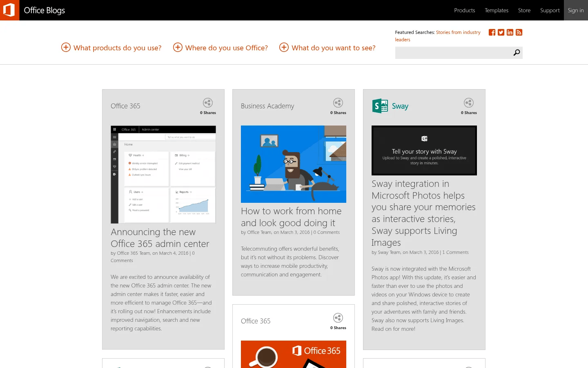Open the admin center screenshot thumbnail
Viewport: 588px width, 368px height.
pyautogui.click(x=163, y=175)
